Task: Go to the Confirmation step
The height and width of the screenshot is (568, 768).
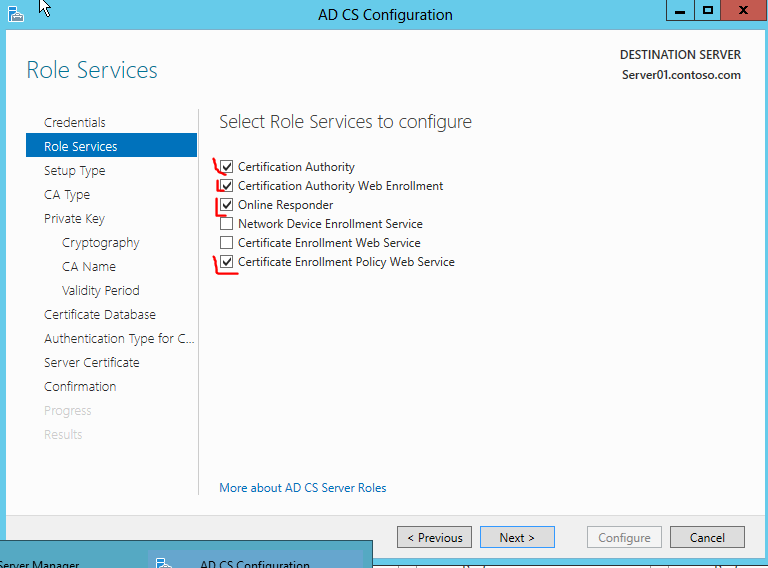Action: click(x=80, y=387)
